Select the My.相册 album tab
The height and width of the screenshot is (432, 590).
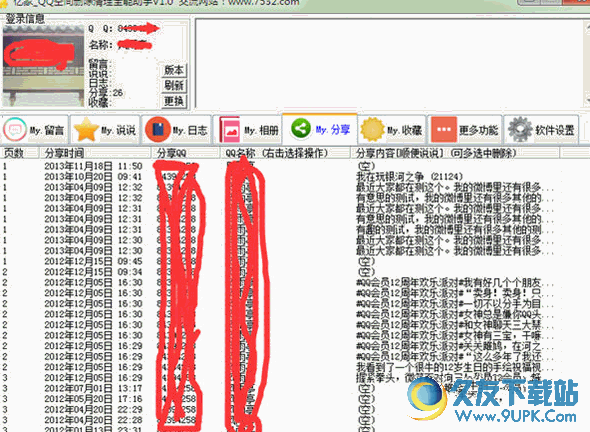tap(249, 130)
